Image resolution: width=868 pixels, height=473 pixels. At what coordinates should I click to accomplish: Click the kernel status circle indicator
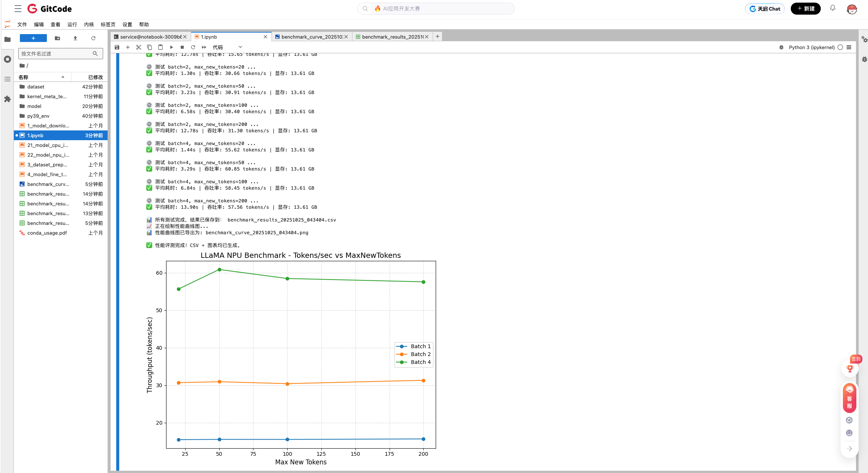click(840, 47)
